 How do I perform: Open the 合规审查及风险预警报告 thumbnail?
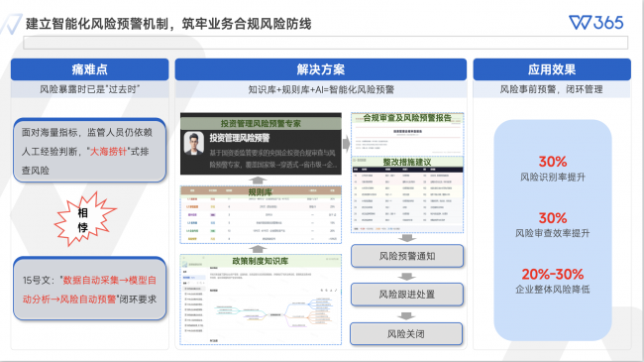[407, 134]
